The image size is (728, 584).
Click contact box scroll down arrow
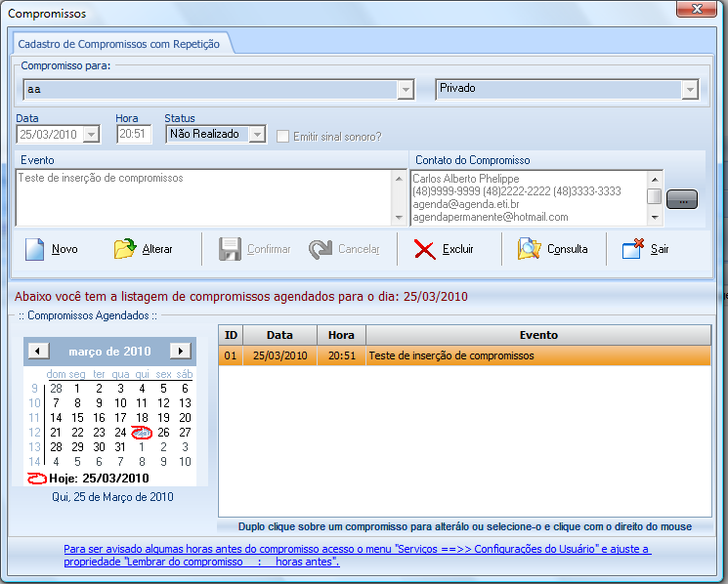pyautogui.click(x=655, y=217)
